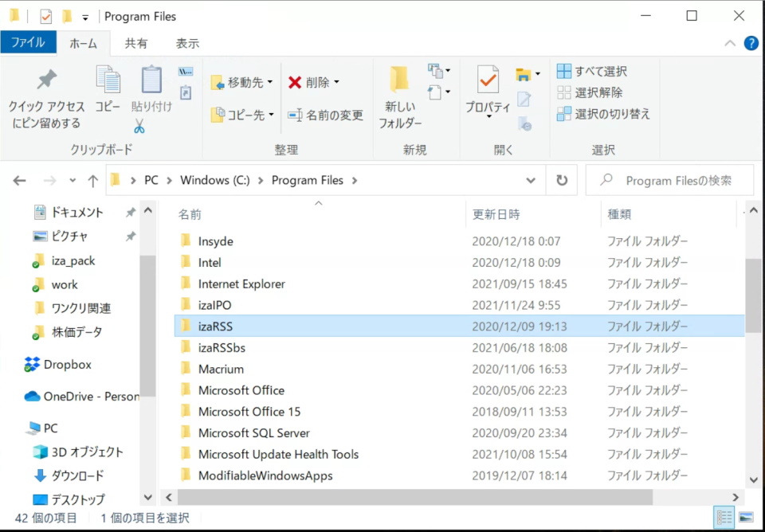Viewport: 765px width, 532px height.
Task: Click the 貼り付け clipboard button
Action: 151,90
